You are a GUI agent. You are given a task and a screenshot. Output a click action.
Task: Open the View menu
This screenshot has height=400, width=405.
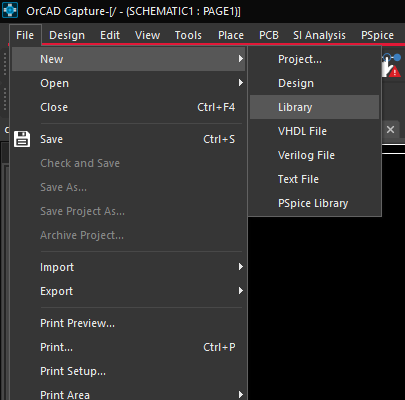coord(147,35)
